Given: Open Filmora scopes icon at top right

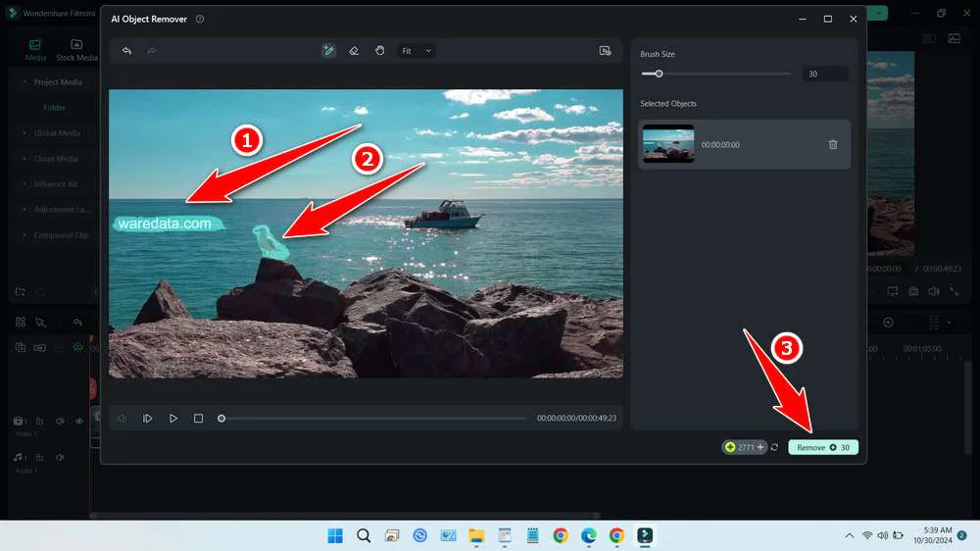Looking at the screenshot, I should tap(955, 39).
